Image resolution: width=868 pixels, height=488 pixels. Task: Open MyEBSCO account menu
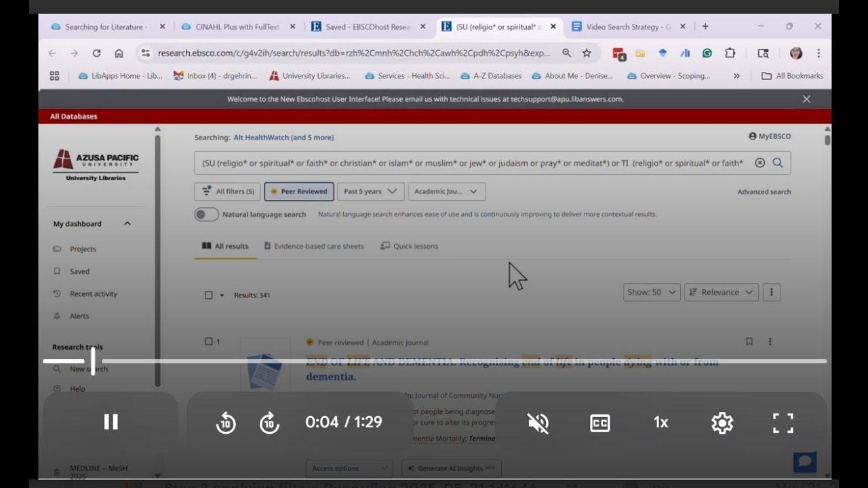pos(770,136)
